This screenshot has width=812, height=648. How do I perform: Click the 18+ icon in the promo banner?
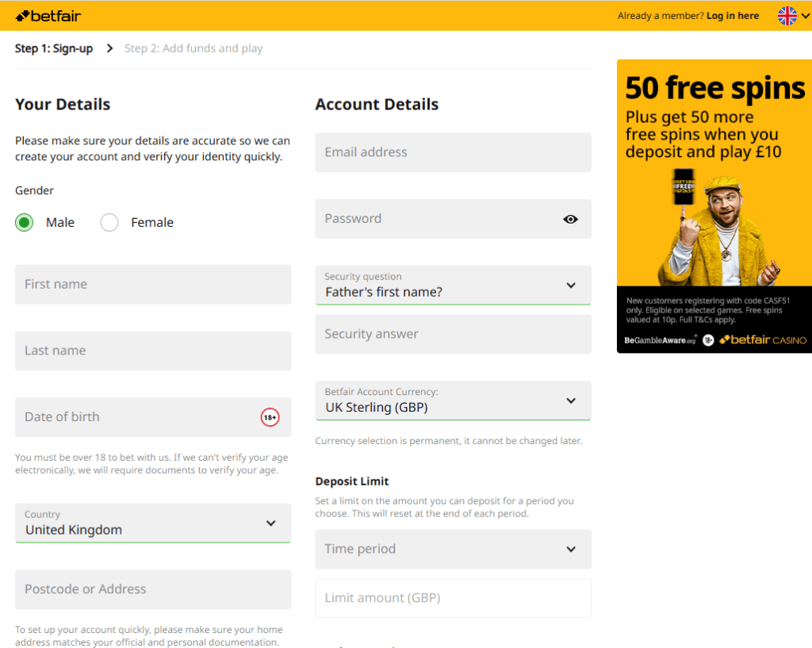pyautogui.click(x=708, y=340)
